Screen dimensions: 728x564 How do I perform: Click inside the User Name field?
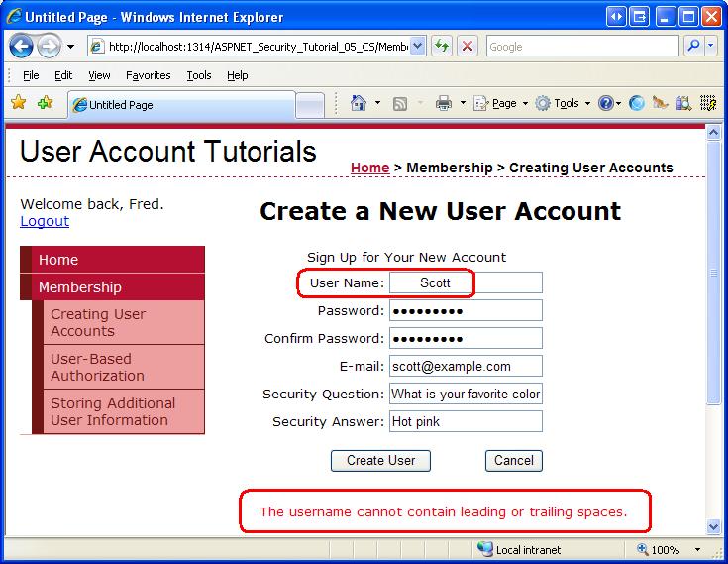point(466,282)
